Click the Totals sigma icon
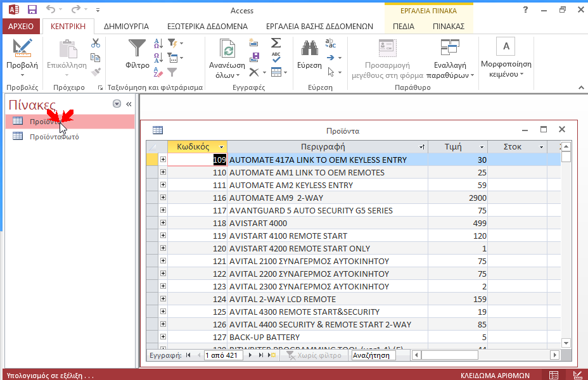Screen dimensions: 588x380 click(x=276, y=42)
